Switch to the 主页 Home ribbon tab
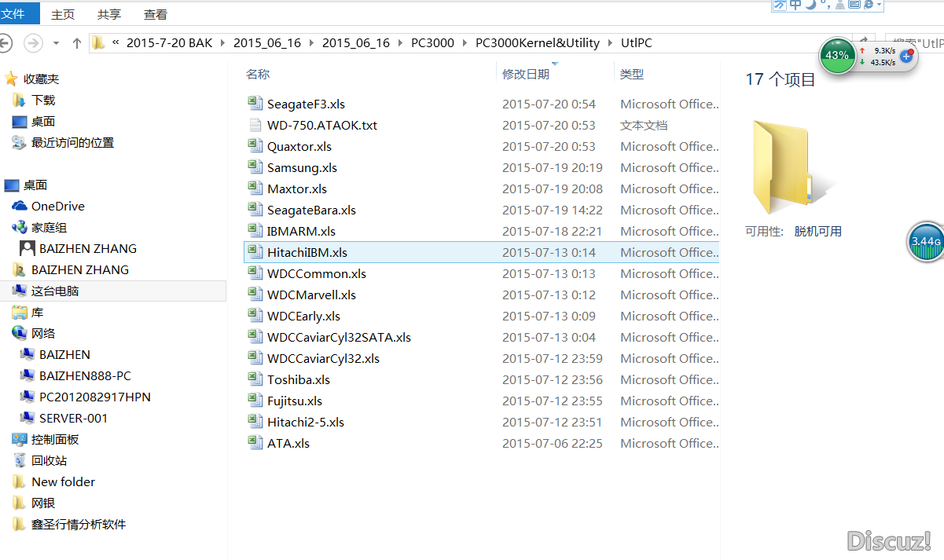The height and width of the screenshot is (560, 944). coord(63,14)
